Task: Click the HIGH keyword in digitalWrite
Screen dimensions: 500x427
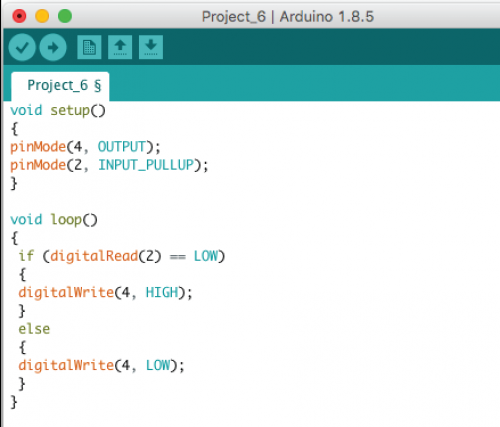Action: point(162,293)
